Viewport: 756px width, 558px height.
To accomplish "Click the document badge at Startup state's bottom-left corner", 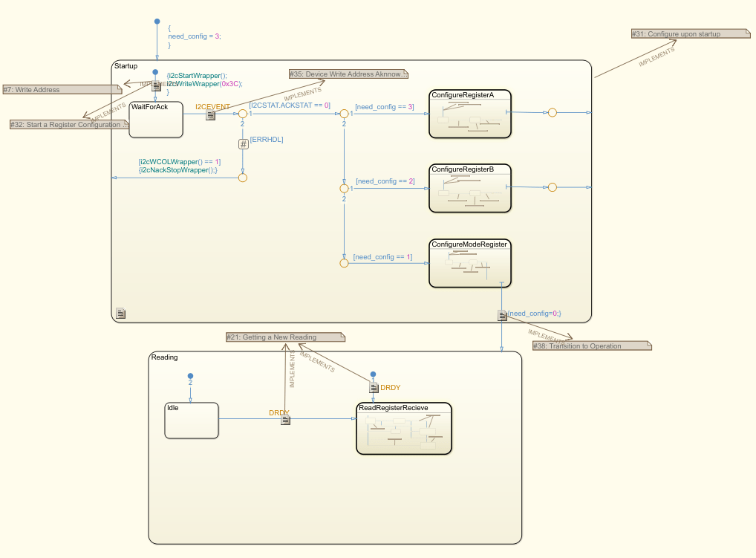I will point(120,312).
